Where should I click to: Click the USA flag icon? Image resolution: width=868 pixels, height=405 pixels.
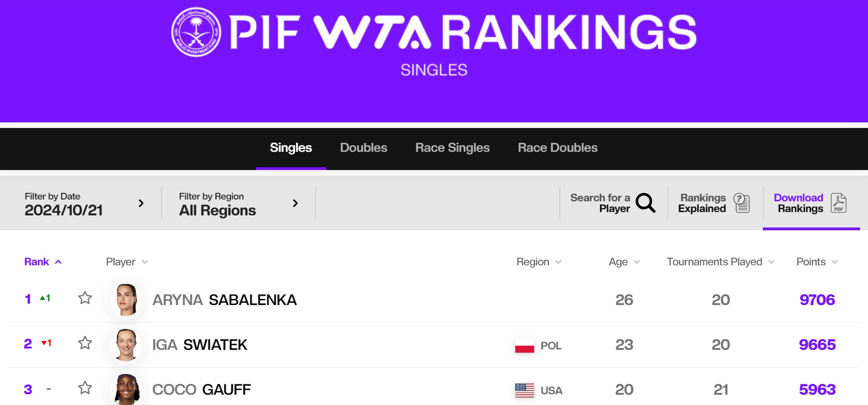click(524, 390)
